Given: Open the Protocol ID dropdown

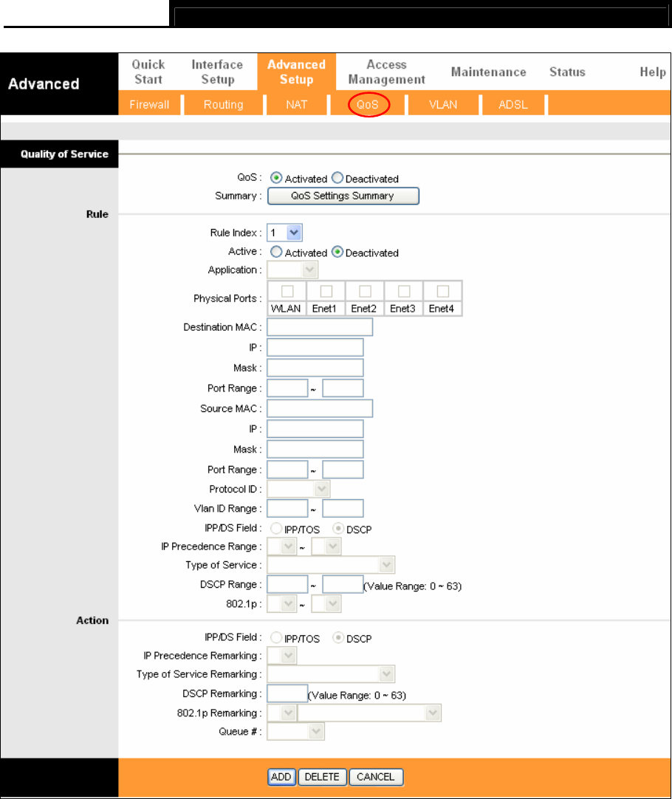Looking at the screenshot, I should pos(299,489).
